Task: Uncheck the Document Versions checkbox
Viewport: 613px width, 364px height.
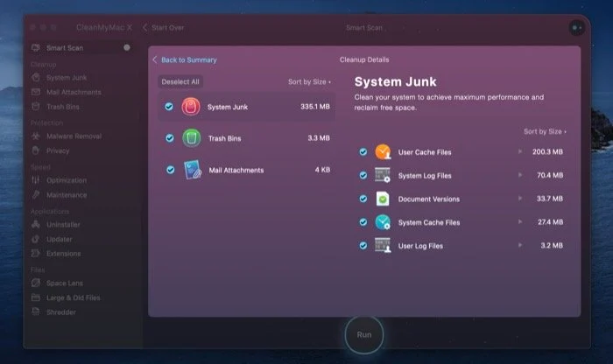Action: tap(363, 199)
